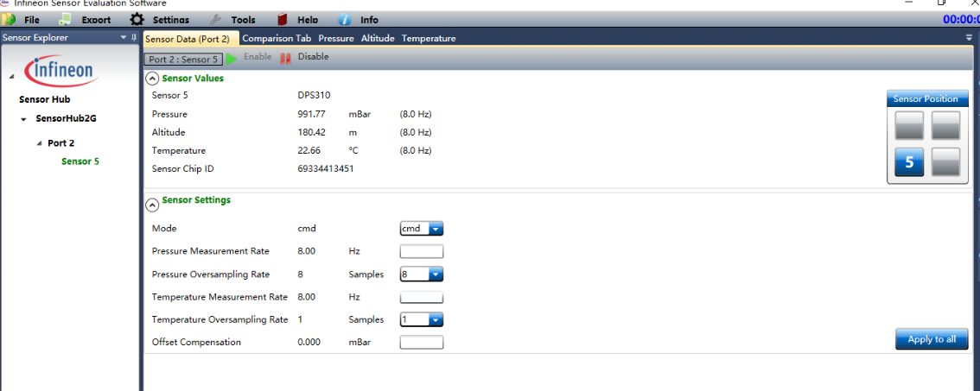This screenshot has height=391, width=980.
Task: Click the Offset Compensation input field
Action: click(422, 343)
